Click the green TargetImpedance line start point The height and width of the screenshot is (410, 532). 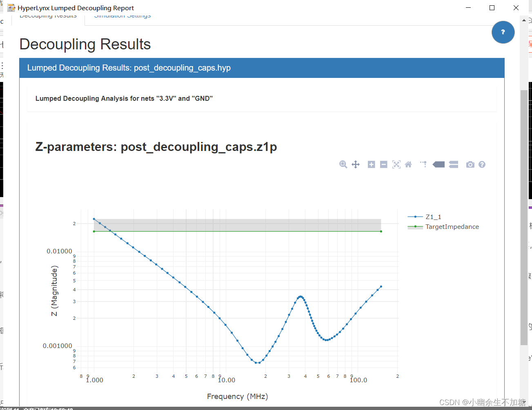point(94,231)
